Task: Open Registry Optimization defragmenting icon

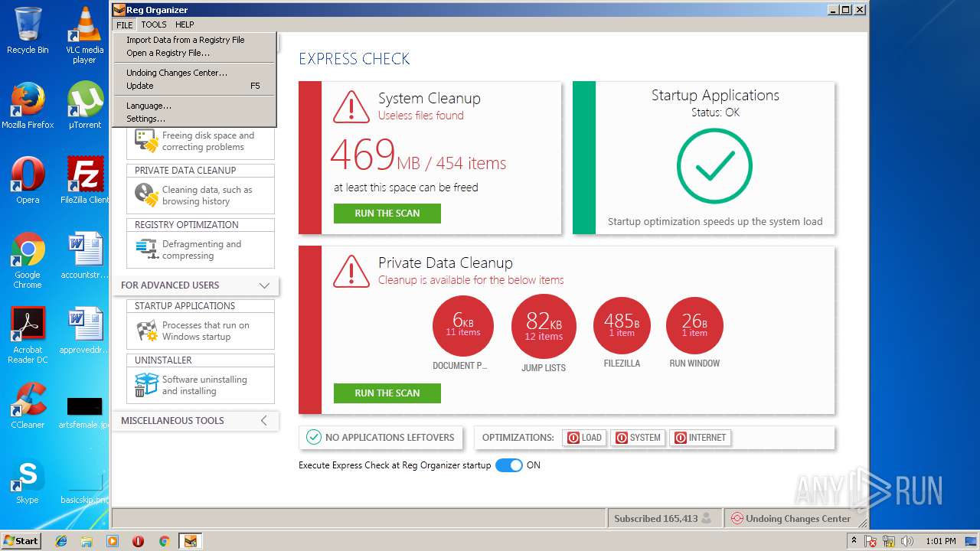Action: click(146, 249)
